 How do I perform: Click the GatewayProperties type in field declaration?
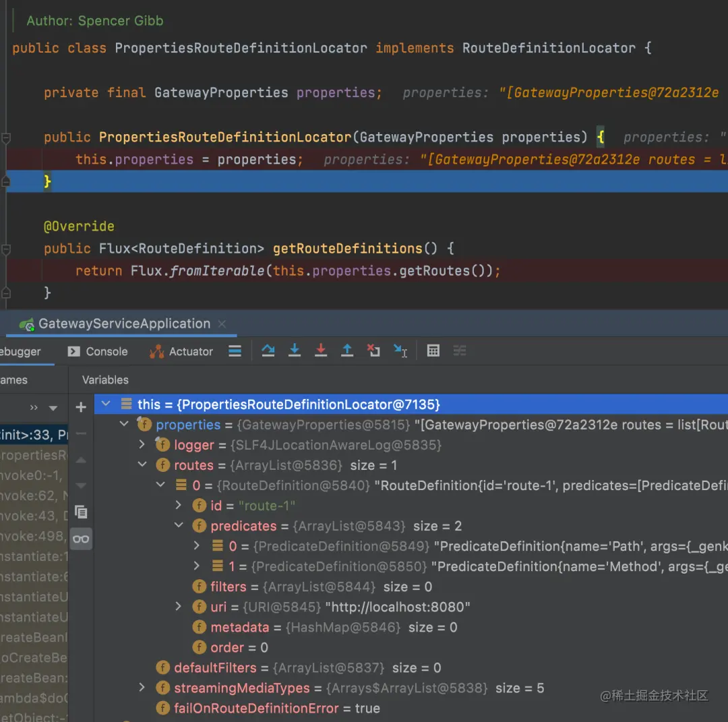221,92
